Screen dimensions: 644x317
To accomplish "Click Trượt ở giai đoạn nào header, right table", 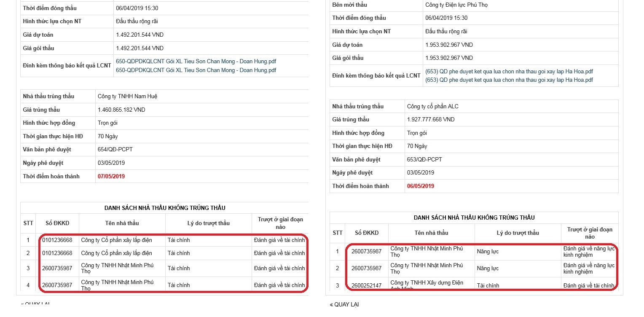I will pos(590,233).
